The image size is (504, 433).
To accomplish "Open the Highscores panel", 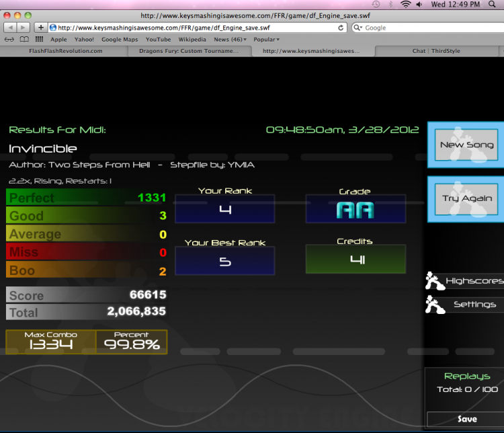I will pyautogui.click(x=465, y=281).
